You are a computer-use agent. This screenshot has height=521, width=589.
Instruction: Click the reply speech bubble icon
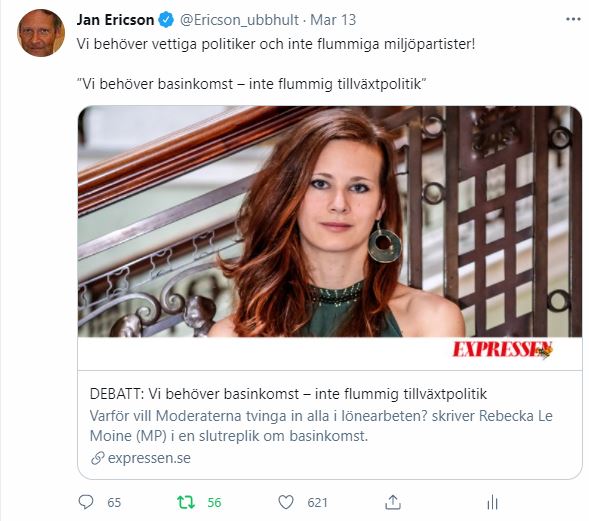click(86, 502)
